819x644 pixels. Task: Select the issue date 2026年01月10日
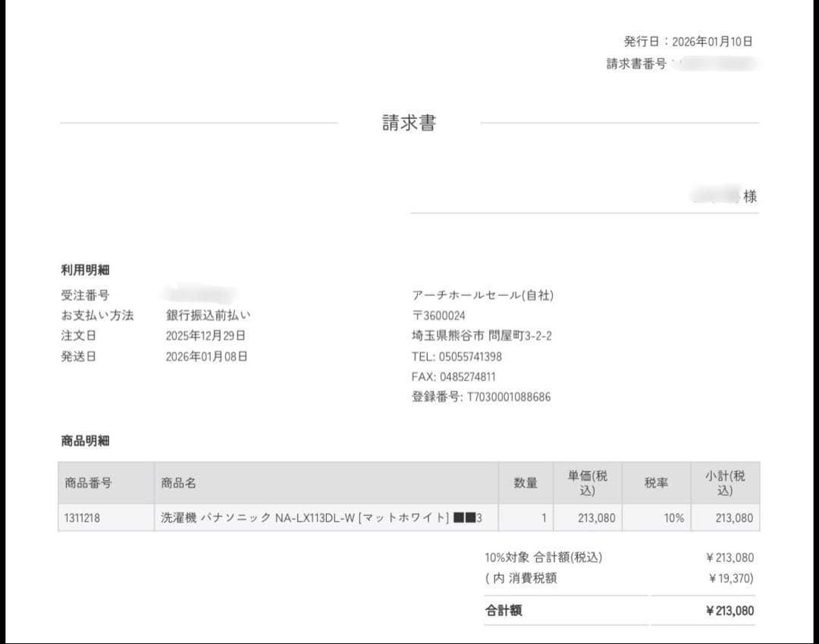[712, 42]
